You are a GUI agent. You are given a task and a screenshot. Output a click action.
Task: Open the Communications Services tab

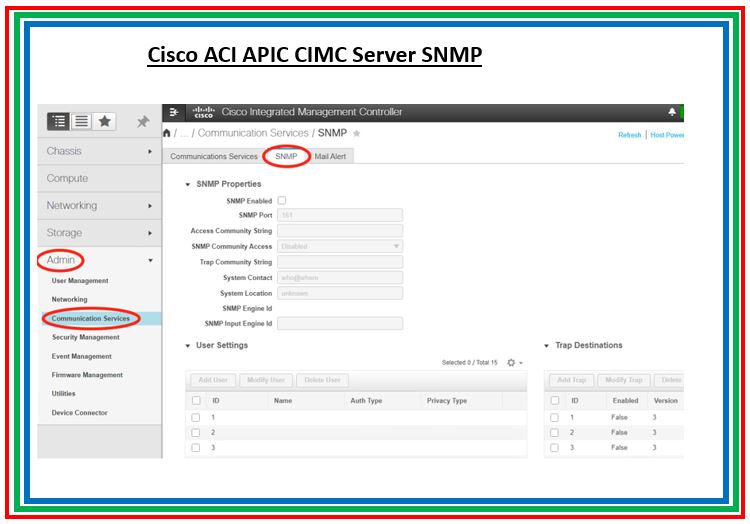[x=213, y=157]
